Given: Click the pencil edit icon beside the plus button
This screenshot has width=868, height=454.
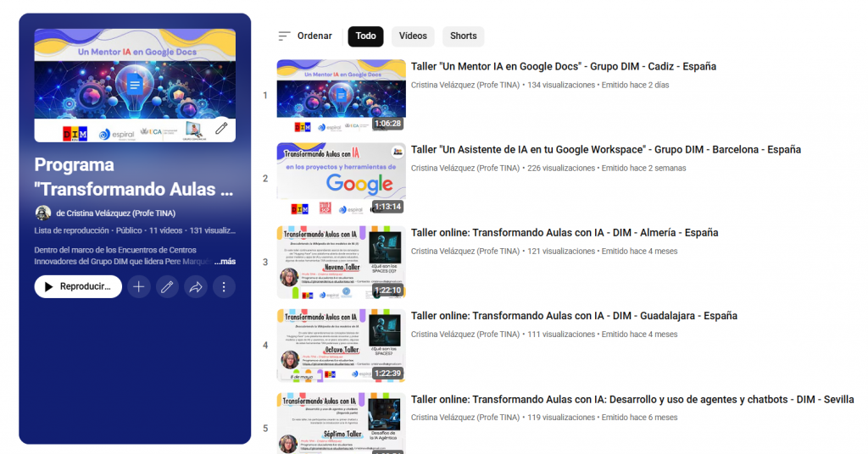Looking at the screenshot, I should pos(167,287).
